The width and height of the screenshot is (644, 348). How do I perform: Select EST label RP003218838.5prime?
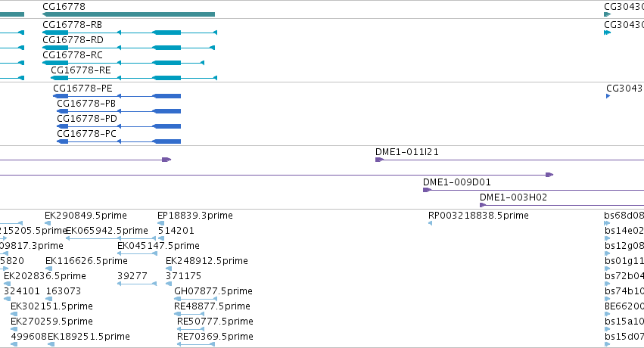point(478,216)
